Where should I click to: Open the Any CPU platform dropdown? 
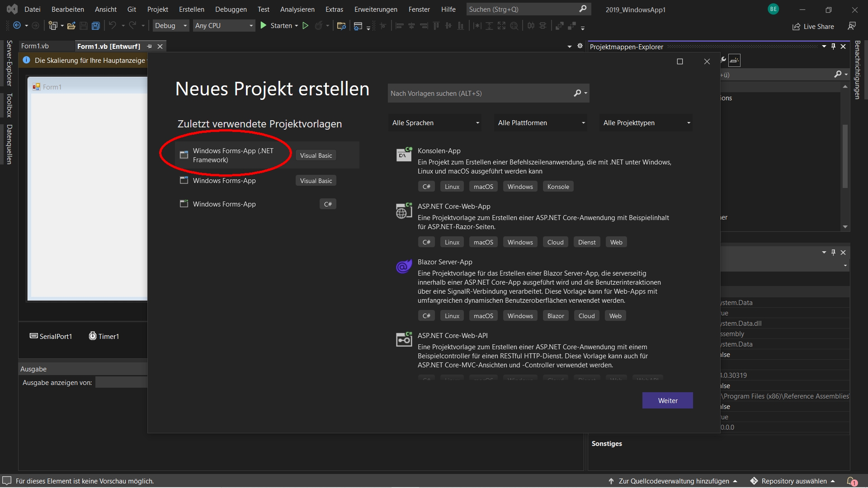(x=224, y=26)
